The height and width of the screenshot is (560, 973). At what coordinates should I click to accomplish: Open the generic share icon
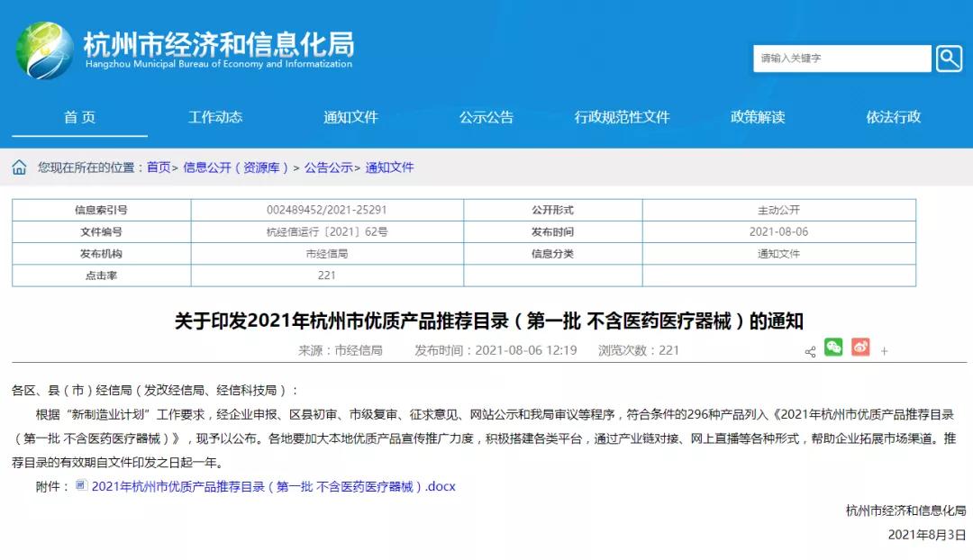(x=810, y=350)
